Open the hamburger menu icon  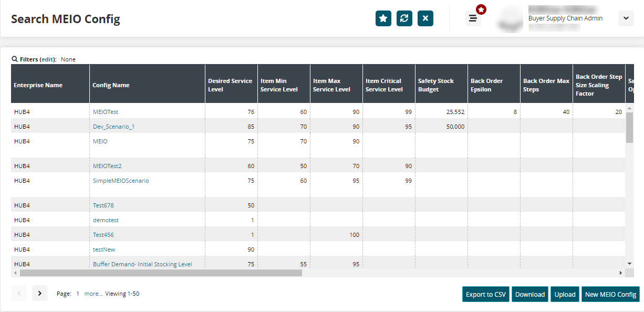(473, 18)
